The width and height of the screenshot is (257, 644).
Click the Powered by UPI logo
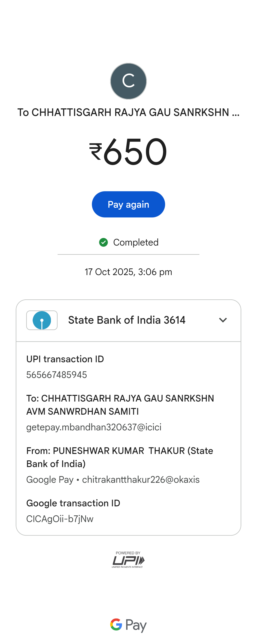point(128,559)
